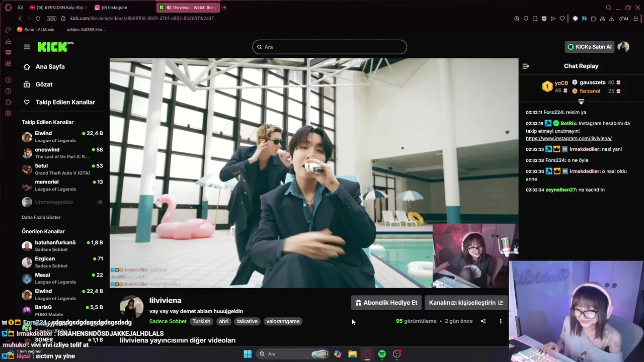This screenshot has width=644, height=362.
Task: Click the Kanalınızı kişiselleştirin button
Action: (x=466, y=303)
